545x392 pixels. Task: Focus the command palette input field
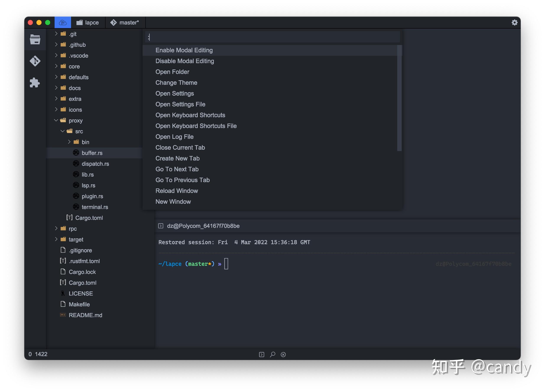(272, 37)
